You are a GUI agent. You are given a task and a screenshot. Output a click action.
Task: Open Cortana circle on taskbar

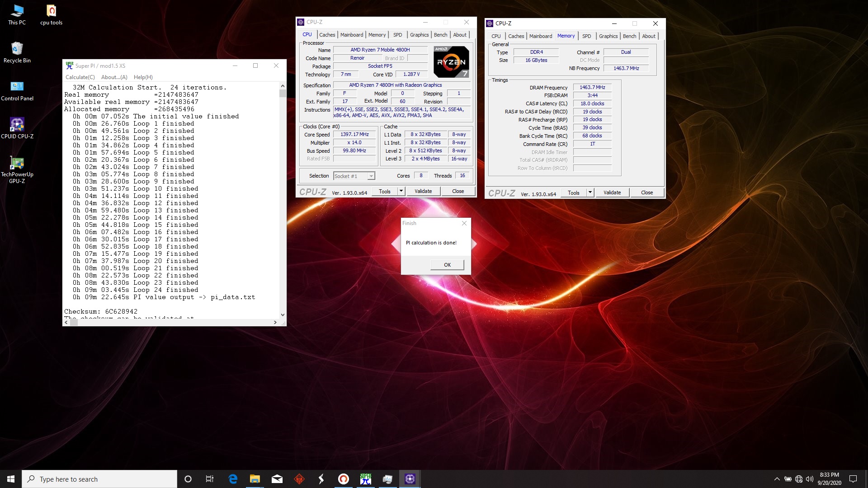pos(188,479)
